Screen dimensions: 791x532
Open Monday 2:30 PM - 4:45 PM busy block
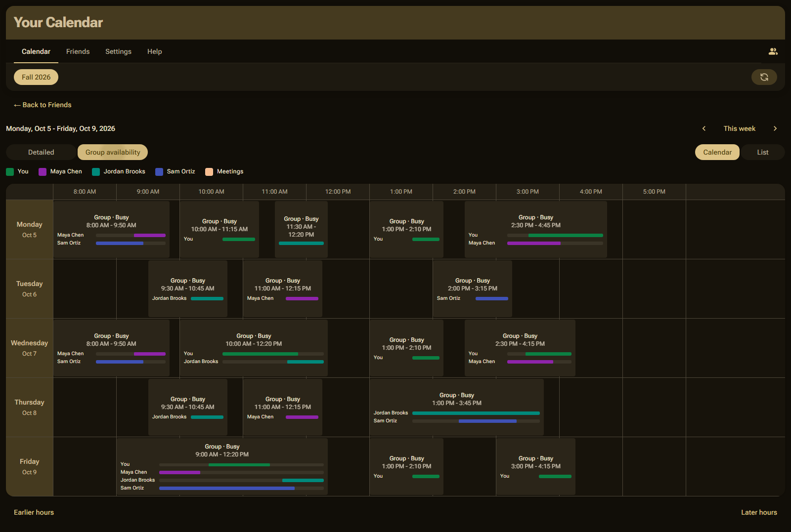[x=536, y=229]
